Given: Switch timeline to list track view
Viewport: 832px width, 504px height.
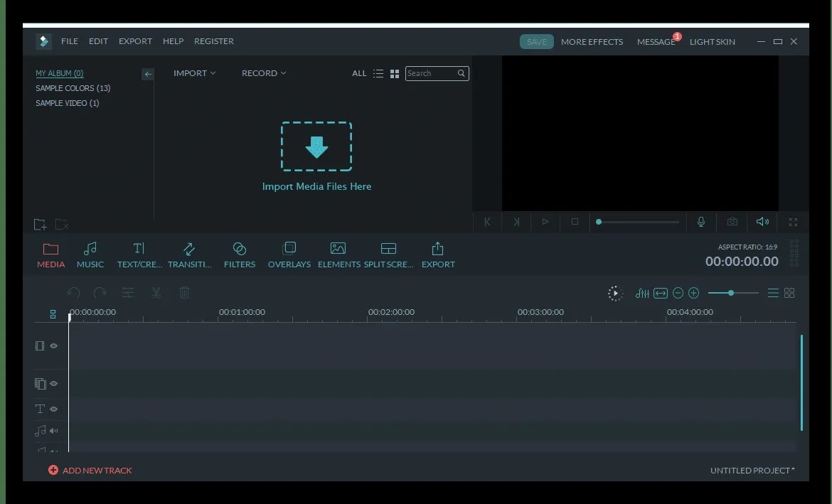Looking at the screenshot, I should pyautogui.click(x=773, y=293).
